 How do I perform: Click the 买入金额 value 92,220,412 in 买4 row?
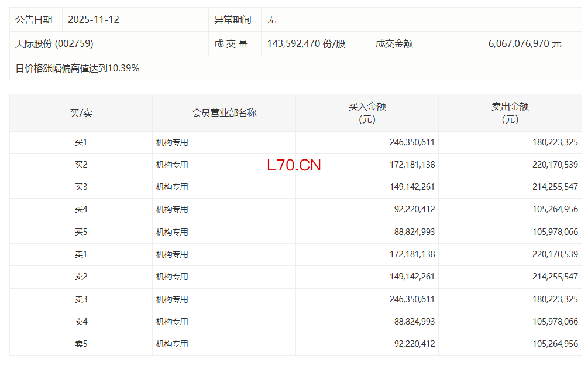pos(414,210)
